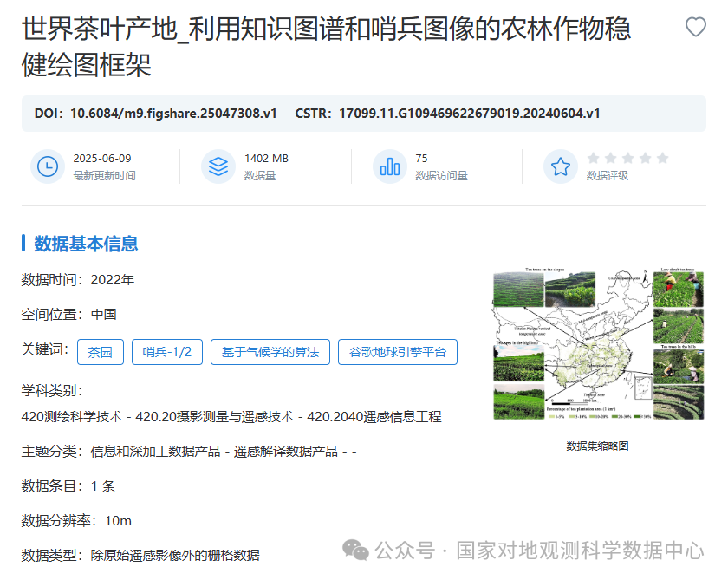Open the 哨兵-1/2 keyword tag
Screen dimensions: 728x580
pos(167,352)
